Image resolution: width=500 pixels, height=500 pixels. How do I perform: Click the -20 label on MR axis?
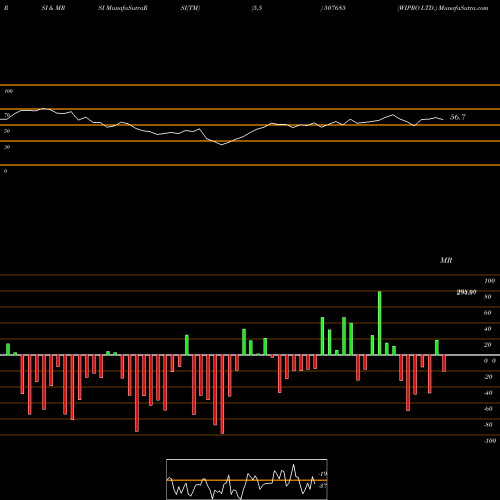click(x=488, y=377)
